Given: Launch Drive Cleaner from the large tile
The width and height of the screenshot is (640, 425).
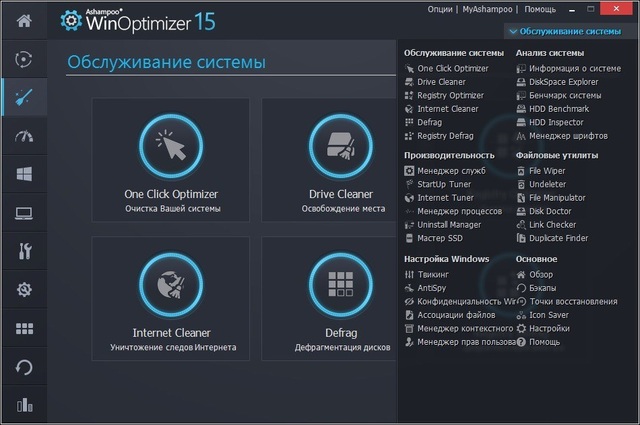Looking at the screenshot, I should click(341, 148).
